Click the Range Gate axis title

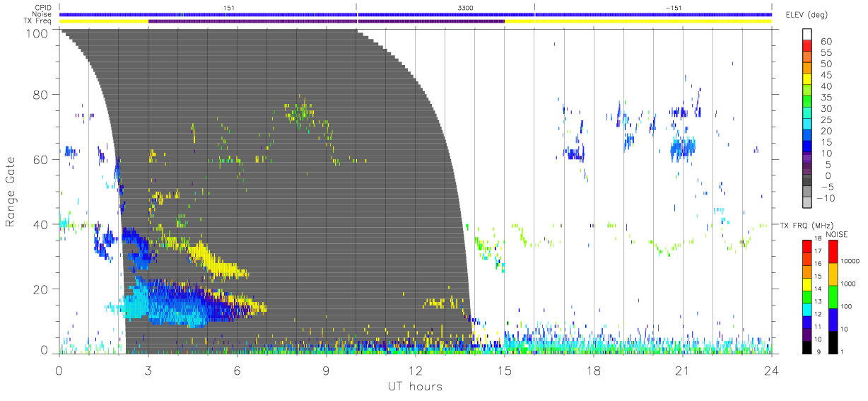[11, 191]
